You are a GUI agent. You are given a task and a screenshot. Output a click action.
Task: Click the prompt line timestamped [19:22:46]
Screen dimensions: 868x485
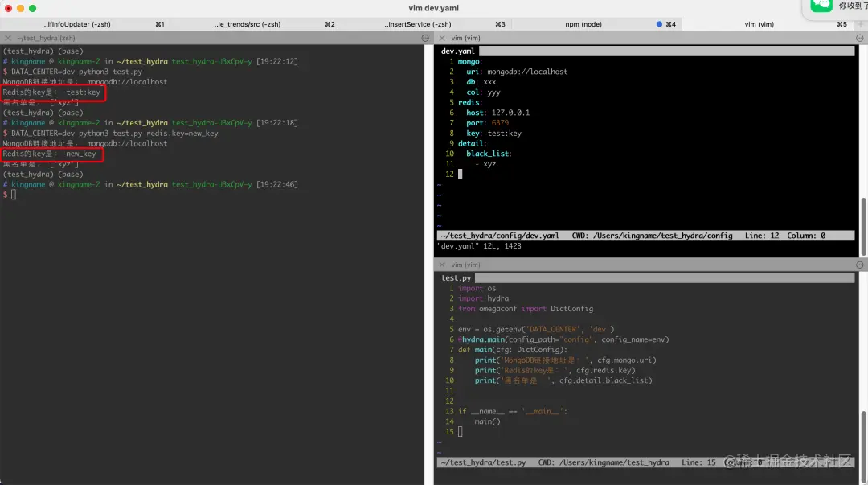pos(150,184)
